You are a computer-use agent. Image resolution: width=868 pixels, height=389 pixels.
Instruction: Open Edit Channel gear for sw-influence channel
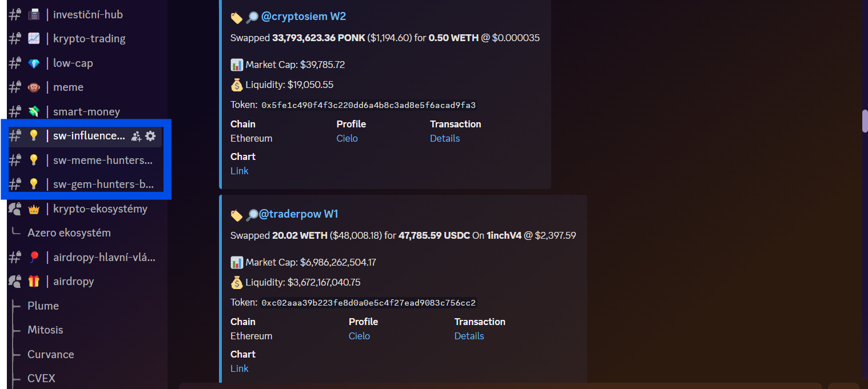(x=150, y=136)
